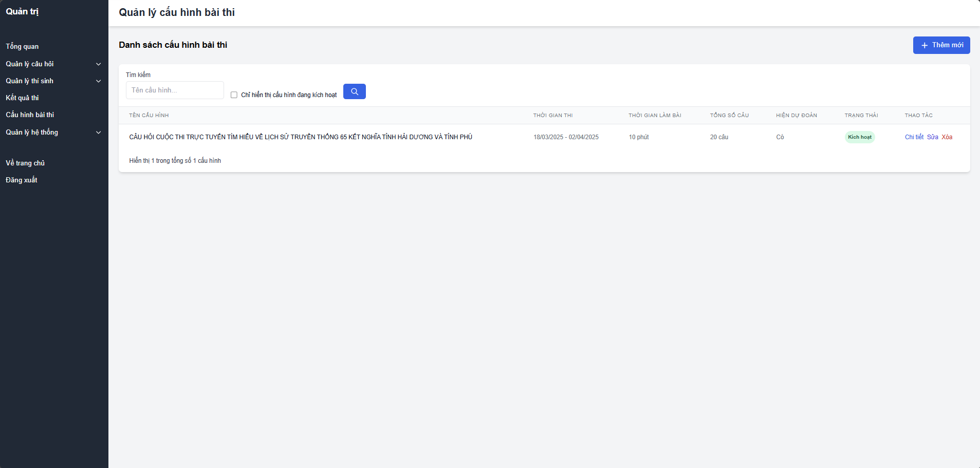Click the Quản trị sidebar title
The width and height of the screenshot is (980, 468).
point(22,11)
